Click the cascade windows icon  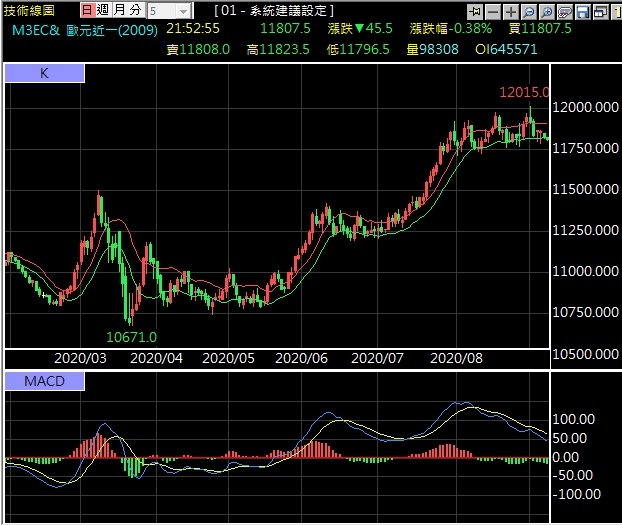[601, 12]
